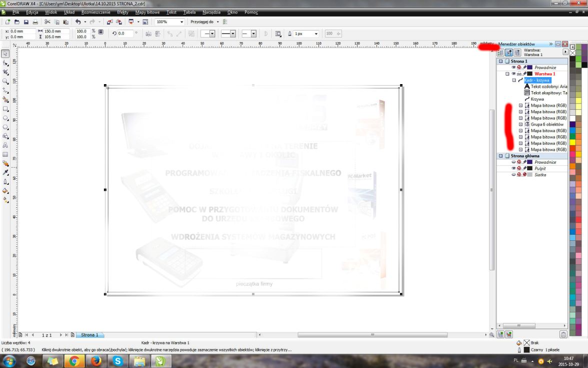
Task: Click the Cut scissors icon in the toolbar
Action: (x=47, y=22)
